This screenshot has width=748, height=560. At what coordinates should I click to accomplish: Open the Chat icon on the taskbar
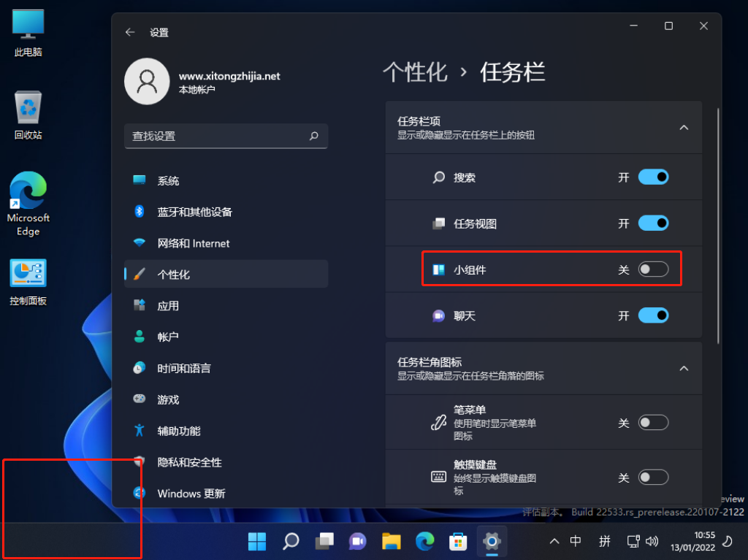pos(357,541)
